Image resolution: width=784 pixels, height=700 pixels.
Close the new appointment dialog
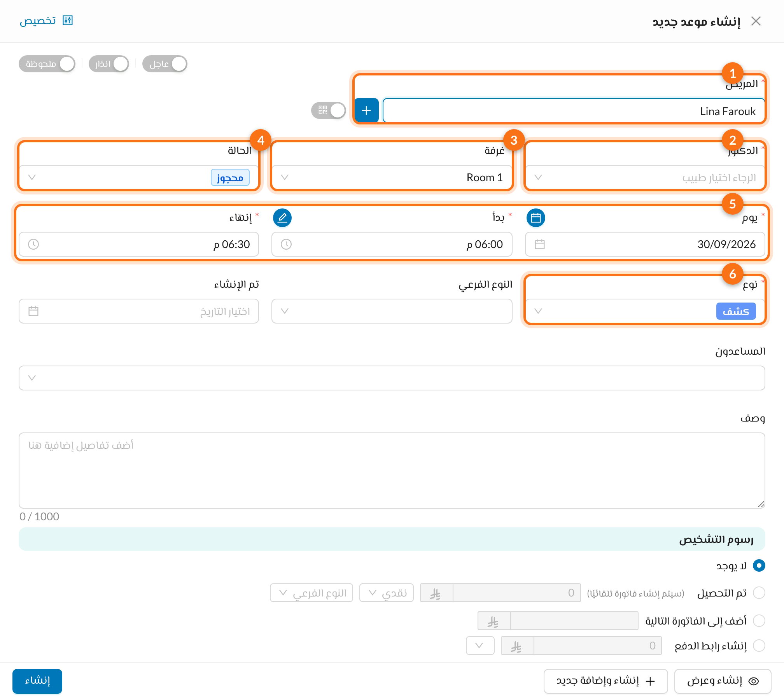[756, 21]
